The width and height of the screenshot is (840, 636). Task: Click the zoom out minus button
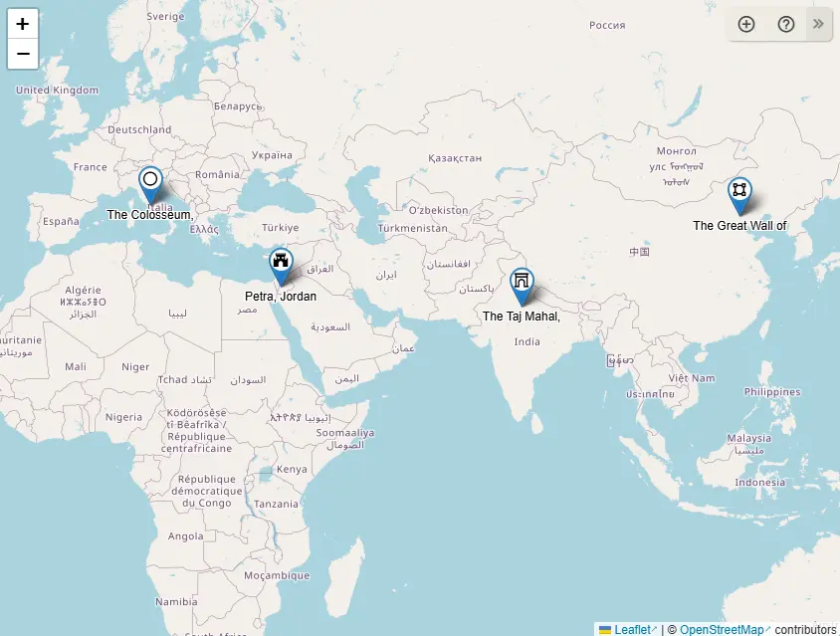(23, 54)
